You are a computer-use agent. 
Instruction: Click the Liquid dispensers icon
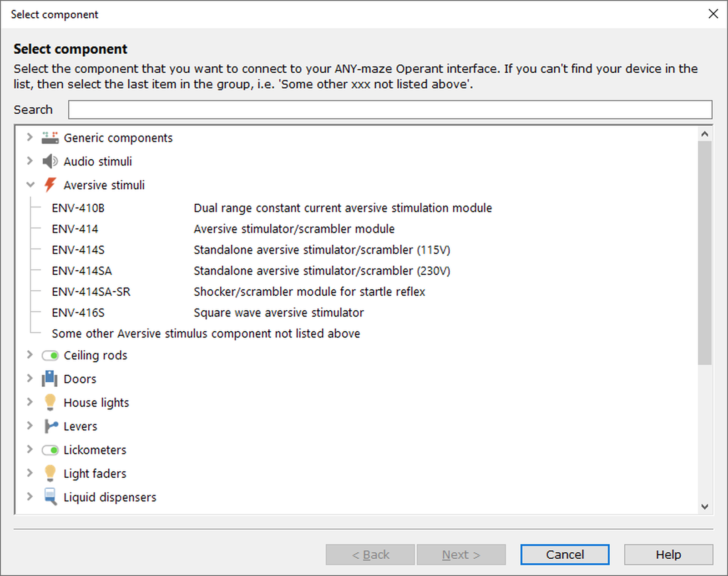pyautogui.click(x=50, y=497)
